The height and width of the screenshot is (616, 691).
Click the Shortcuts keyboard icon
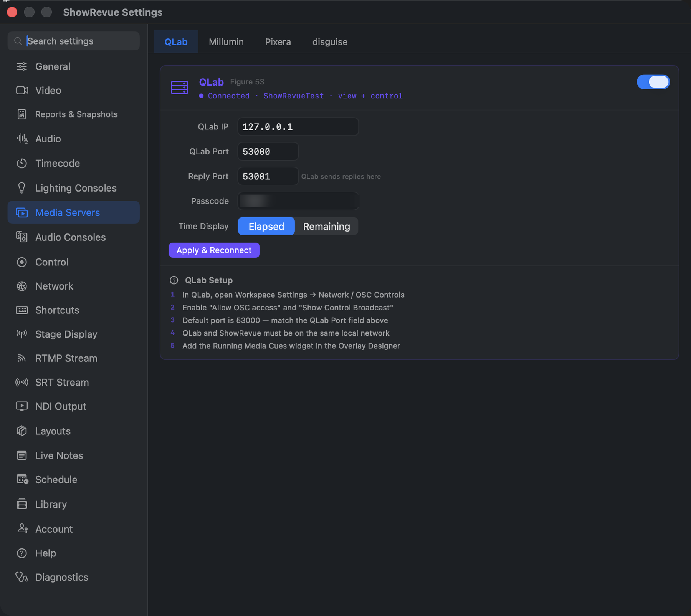pyautogui.click(x=22, y=310)
